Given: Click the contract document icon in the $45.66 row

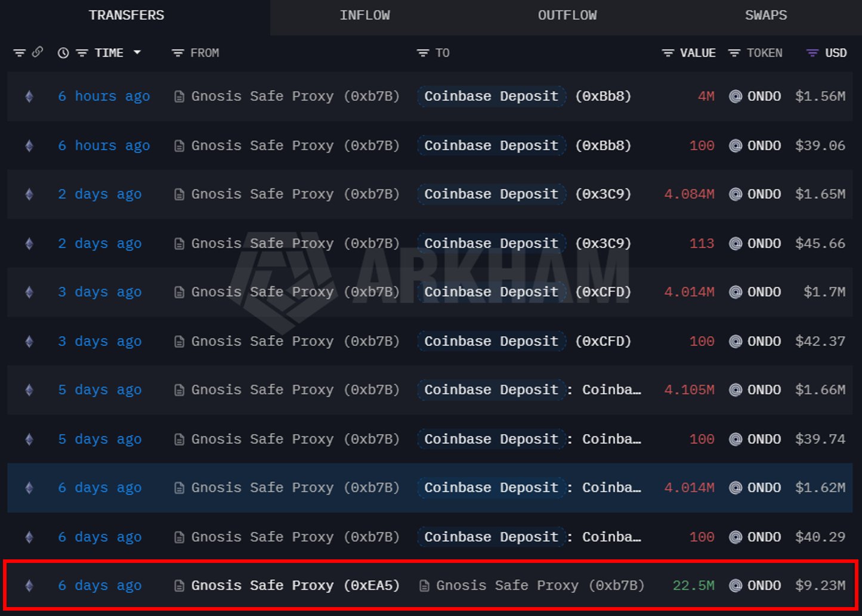Looking at the screenshot, I should click(179, 244).
